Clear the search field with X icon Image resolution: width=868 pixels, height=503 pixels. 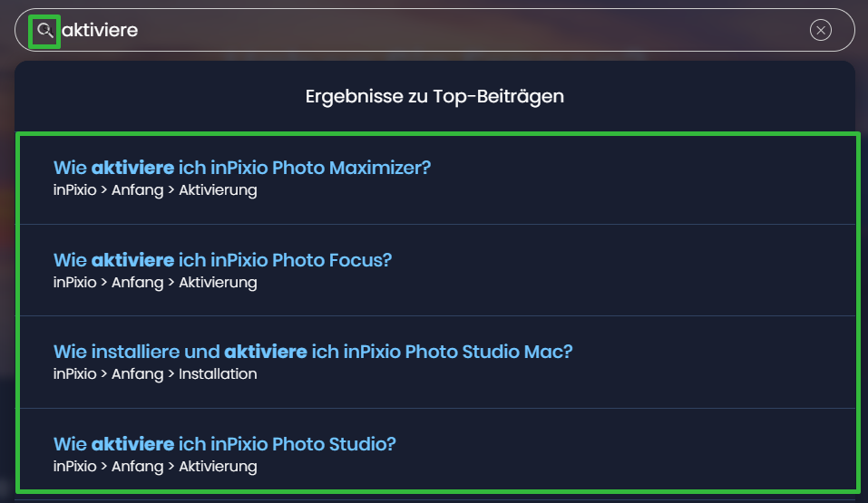[x=821, y=30]
